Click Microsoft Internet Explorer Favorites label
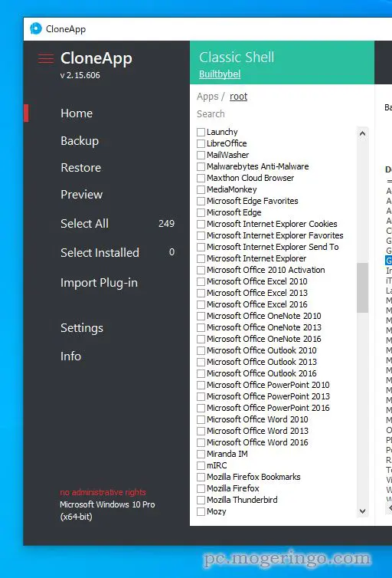392x578 pixels. 275,235
